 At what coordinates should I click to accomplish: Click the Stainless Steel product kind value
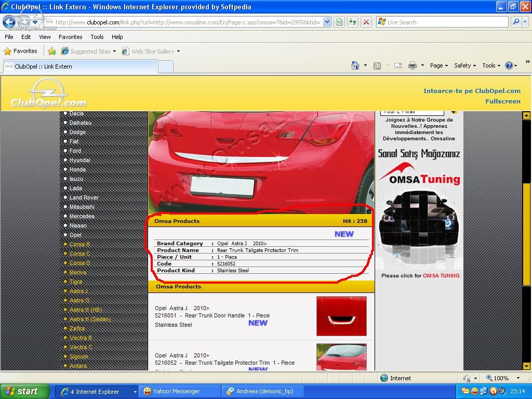[233, 270]
